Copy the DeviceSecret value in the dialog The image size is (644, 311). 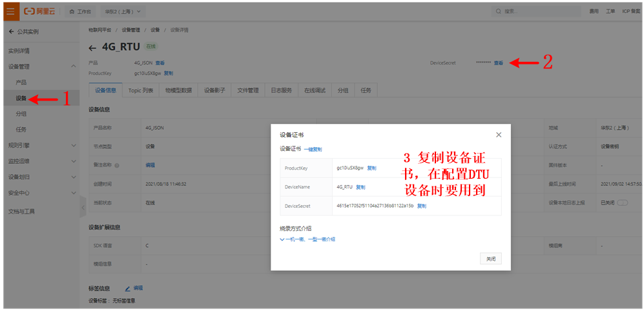coord(421,206)
